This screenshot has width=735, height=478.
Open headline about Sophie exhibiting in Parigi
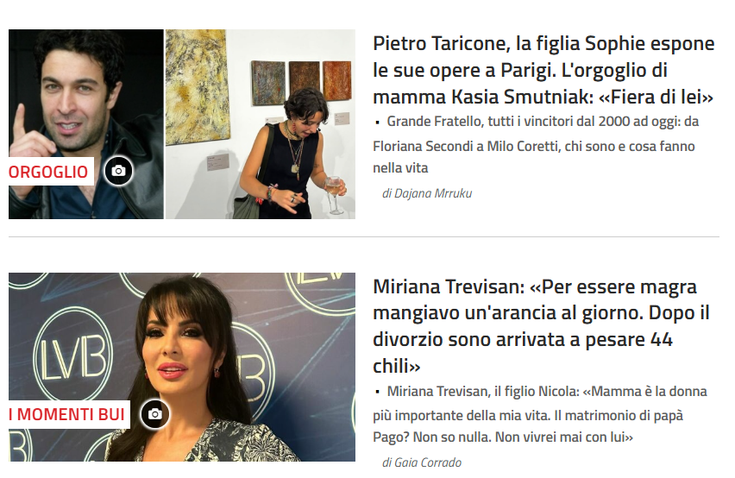pyautogui.click(x=543, y=70)
